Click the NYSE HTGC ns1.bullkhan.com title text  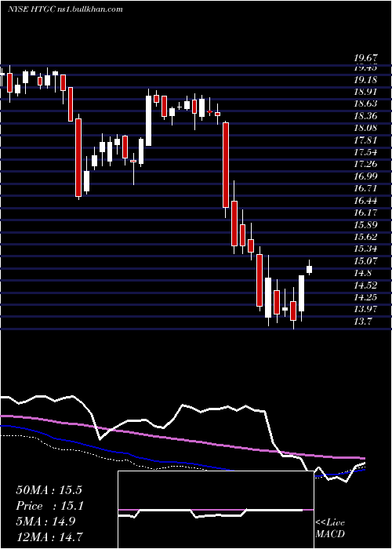[65, 9]
